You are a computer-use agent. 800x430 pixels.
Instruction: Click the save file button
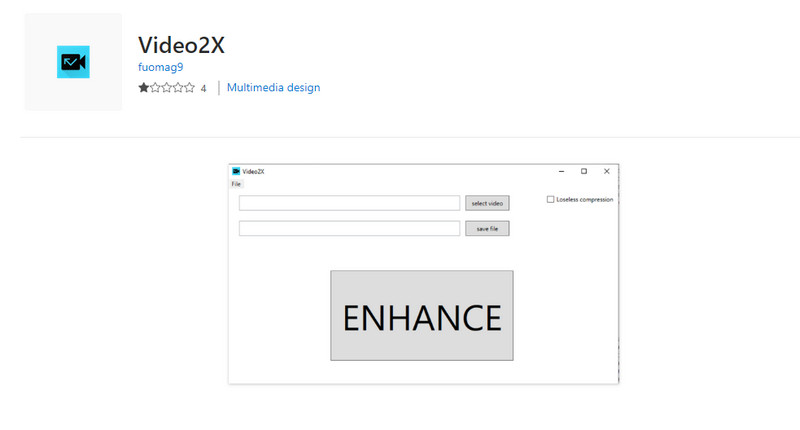point(487,229)
